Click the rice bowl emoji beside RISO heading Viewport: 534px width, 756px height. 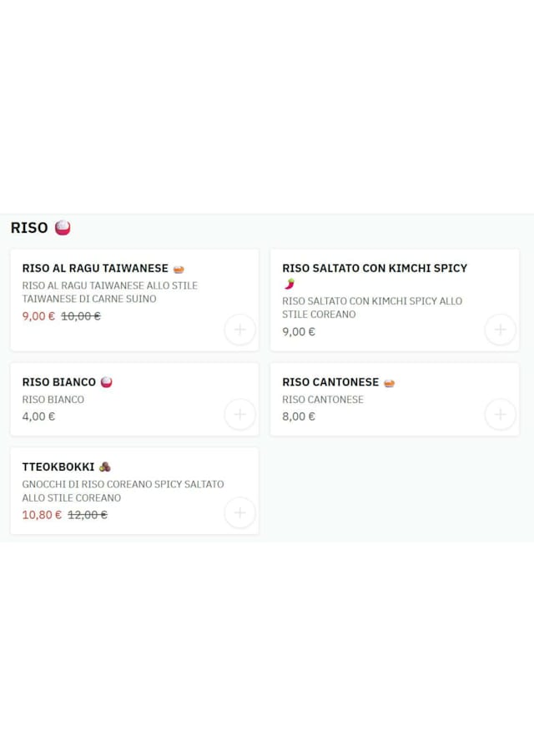pos(63,227)
